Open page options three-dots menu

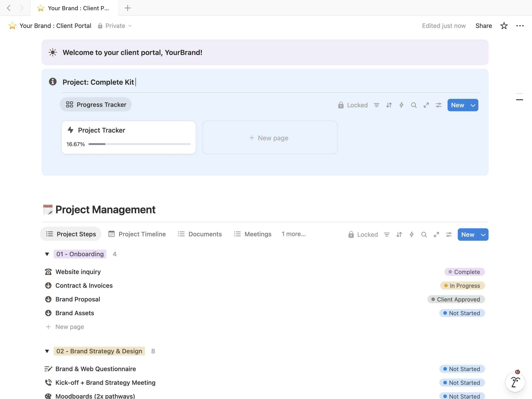tap(520, 26)
